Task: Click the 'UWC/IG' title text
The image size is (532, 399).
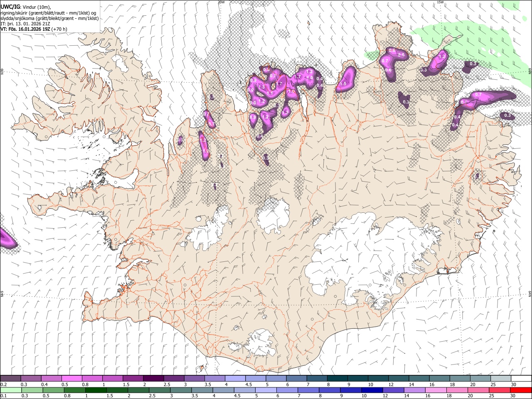Action: [x=10, y=7]
